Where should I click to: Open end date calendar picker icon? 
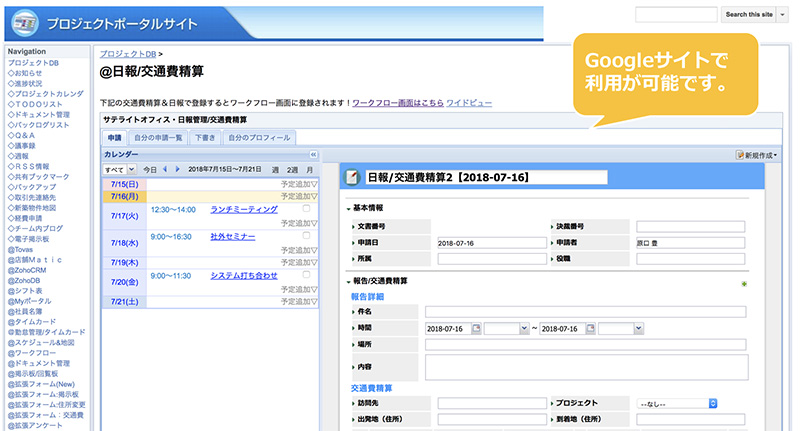590,328
